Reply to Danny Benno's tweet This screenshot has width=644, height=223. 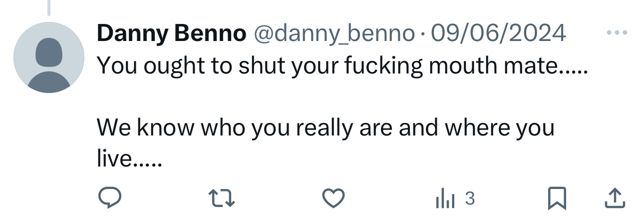coord(109,199)
